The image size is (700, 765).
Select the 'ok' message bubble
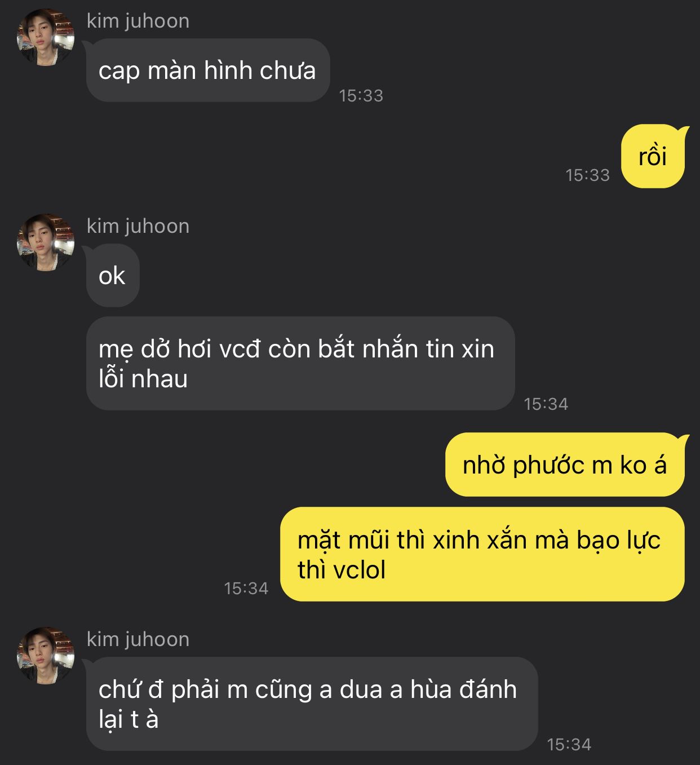click(x=113, y=276)
